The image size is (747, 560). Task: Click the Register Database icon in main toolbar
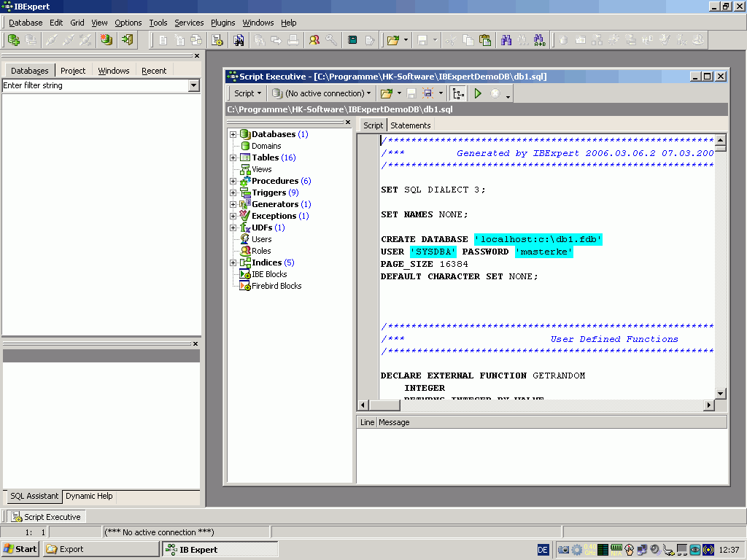click(x=13, y=40)
